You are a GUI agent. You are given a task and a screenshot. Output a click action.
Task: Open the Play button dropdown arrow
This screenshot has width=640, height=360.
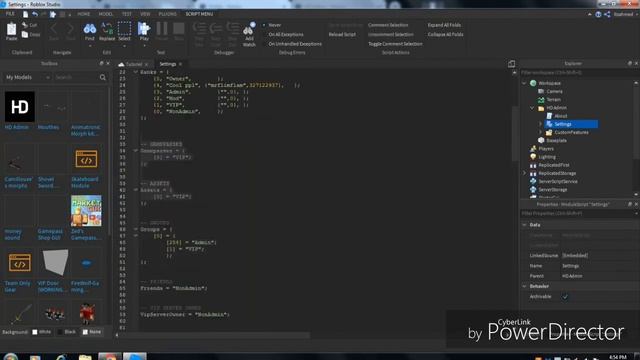click(x=144, y=46)
